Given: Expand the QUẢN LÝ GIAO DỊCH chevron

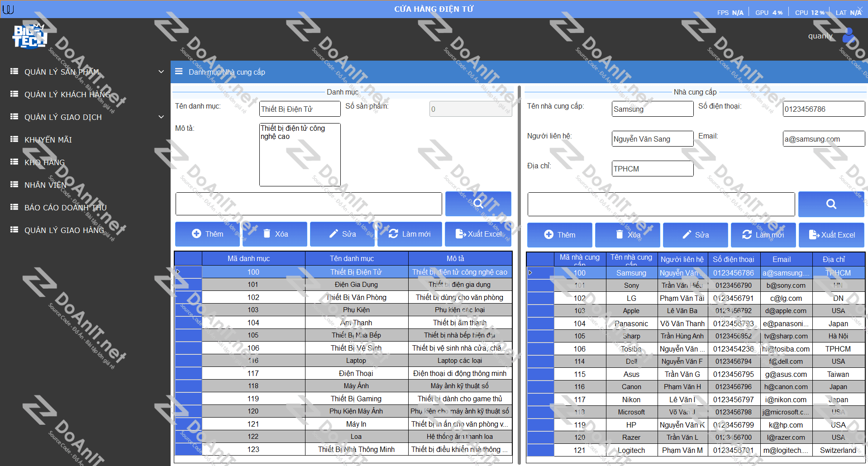Looking at the screenshot, I should click(161, 117).
